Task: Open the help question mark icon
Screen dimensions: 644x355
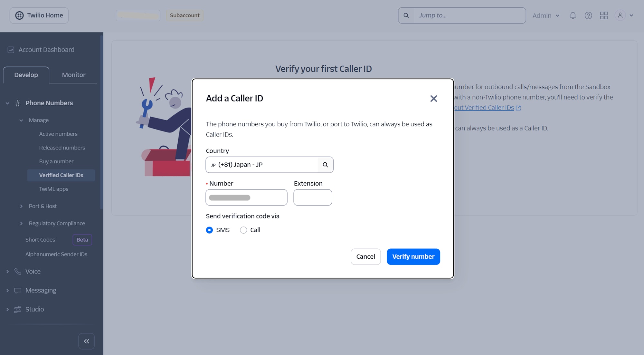Action: tap(588, 15)
